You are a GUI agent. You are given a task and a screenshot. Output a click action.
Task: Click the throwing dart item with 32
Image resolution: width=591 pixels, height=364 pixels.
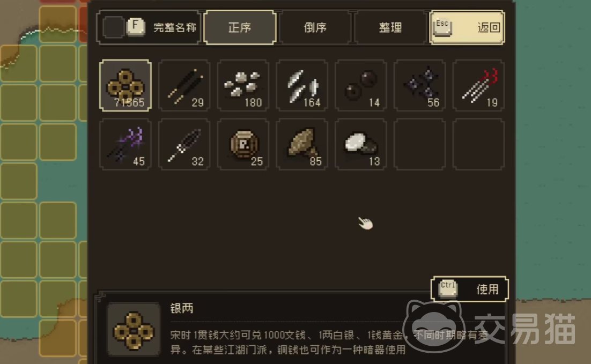[x=184, y=144]
